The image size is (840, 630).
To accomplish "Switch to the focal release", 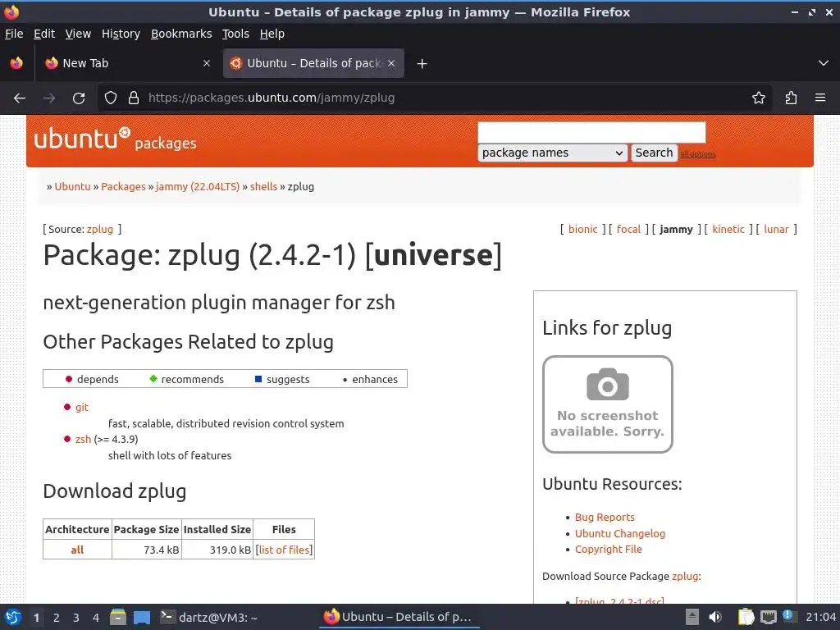I will [628, 230].
